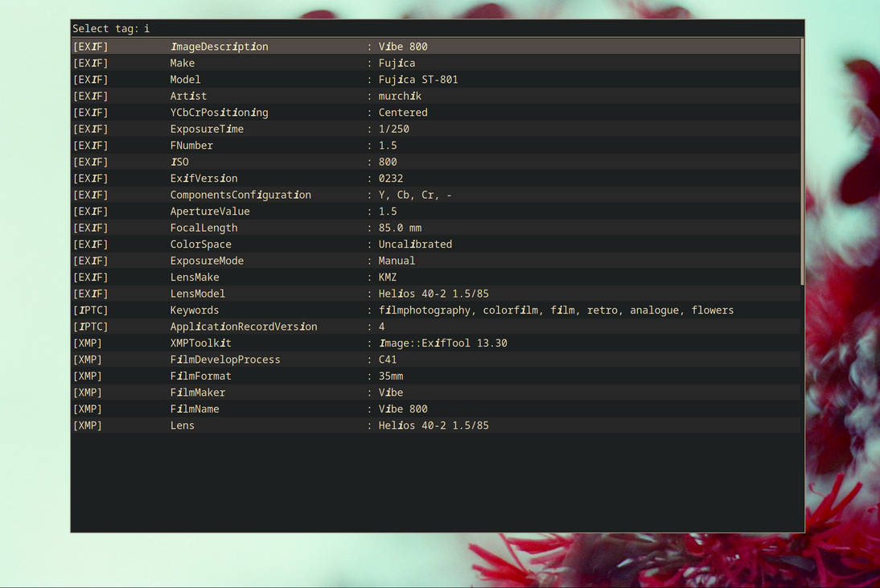This screenshot has width=880, height=588.
Task: Choose the LensMake tag row
Action: click(x=436, y=278)
